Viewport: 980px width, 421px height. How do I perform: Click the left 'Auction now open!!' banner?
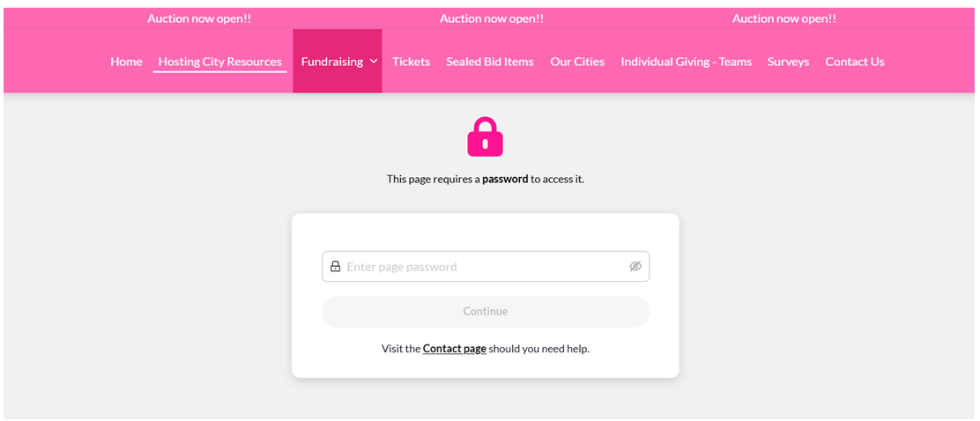pos(199,18)
